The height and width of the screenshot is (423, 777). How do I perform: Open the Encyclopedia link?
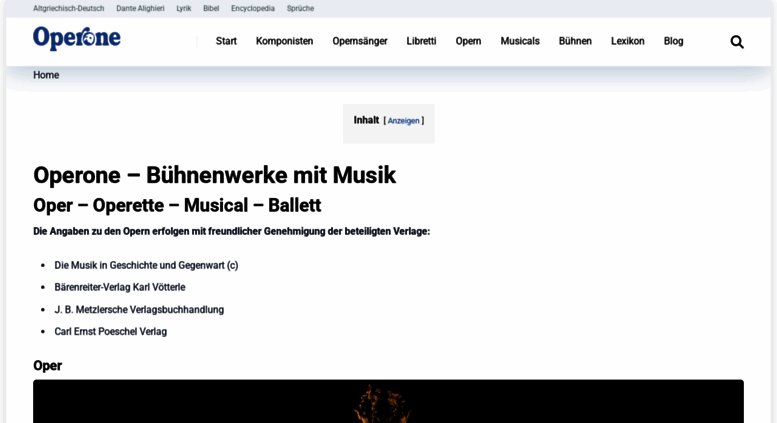point(253,8)
